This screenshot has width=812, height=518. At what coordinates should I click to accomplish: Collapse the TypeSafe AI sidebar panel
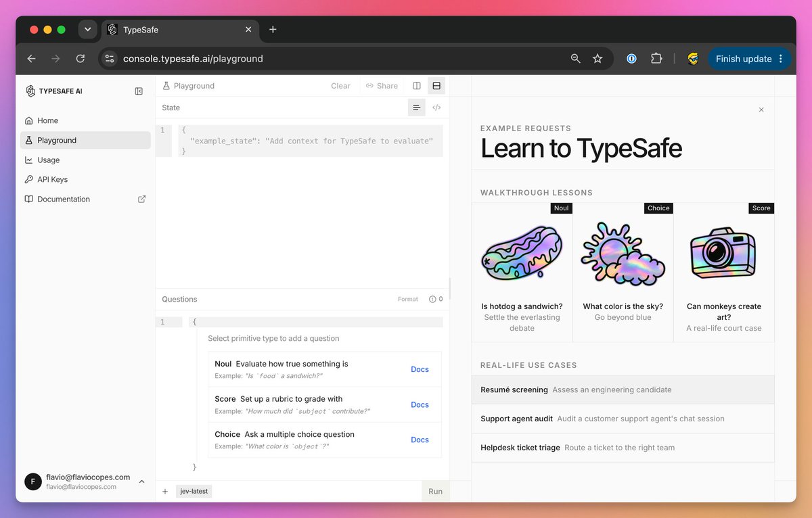tap(139, 91)
